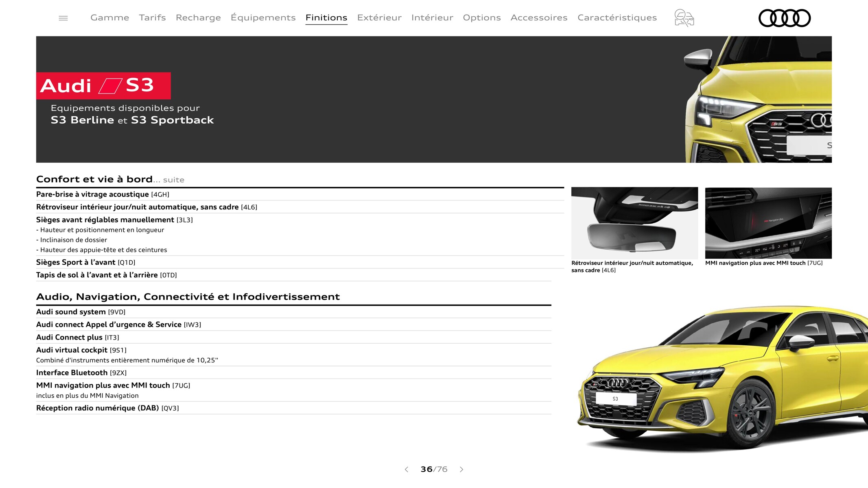Click the MMI navigation plus thumbnail image
Image resolution: width=868 pixels, height=488 pixels.
pos(768,223)
